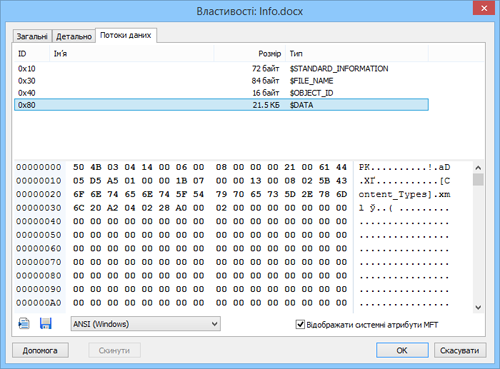Switch to the Загальні tab
The image size is (500, 369).
32,36
